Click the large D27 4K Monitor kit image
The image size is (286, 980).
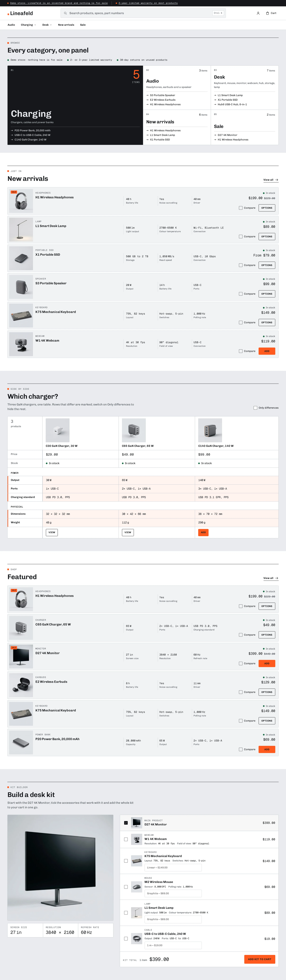[x=60, y=868]
